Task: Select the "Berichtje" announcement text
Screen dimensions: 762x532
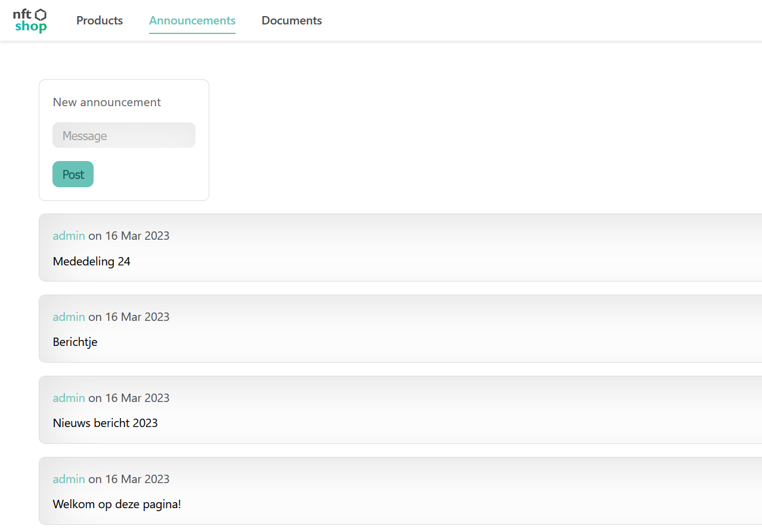Action: (75, 342)
